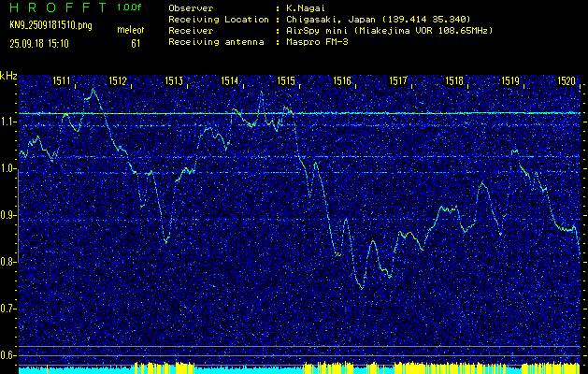Click the kHz axis unit label
Screen dimensions: 588x374
[x=8, y=76]
